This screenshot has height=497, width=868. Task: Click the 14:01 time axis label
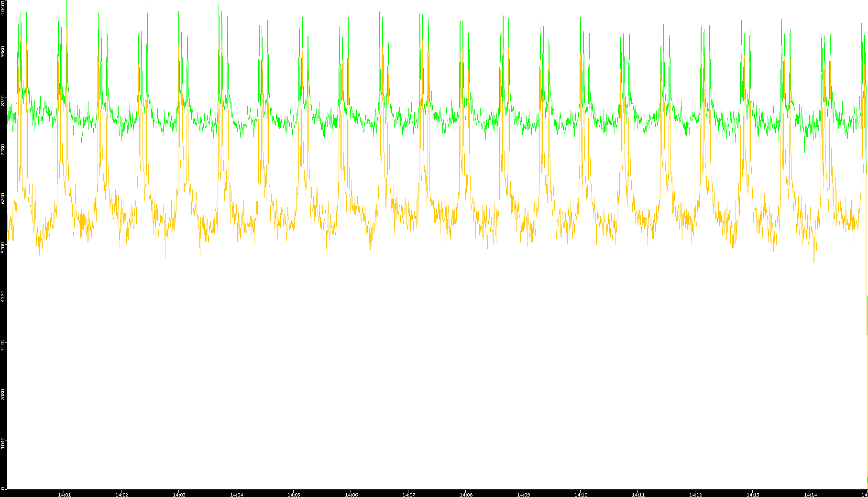(x=64, y=494)
